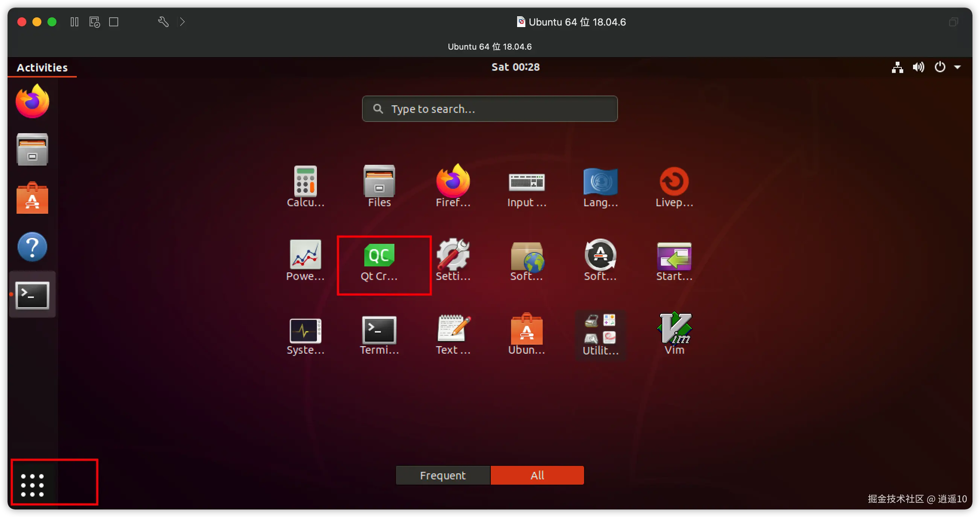Screen dimensions: 980x517
Task: Click the Activities button
Action: 42,68
